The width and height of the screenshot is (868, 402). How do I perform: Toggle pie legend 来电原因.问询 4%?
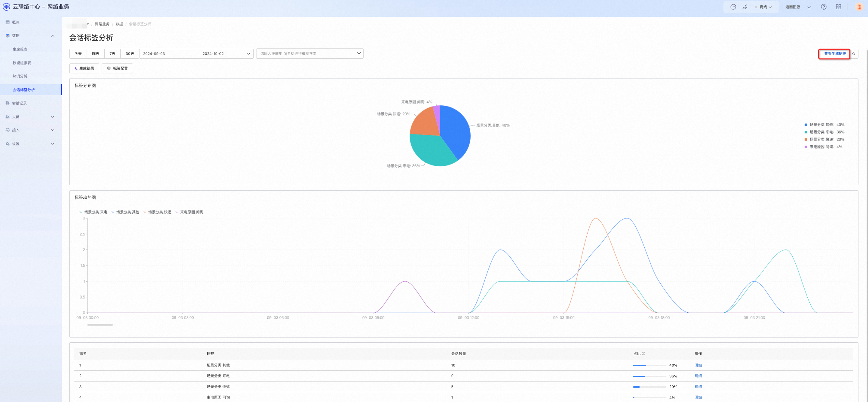click(x=823, y=147)
